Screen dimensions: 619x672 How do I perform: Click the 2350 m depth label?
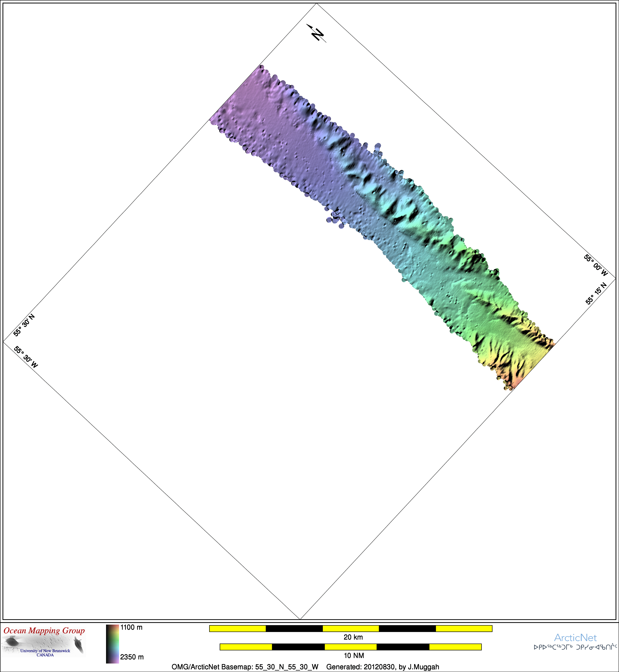tap(132, 657)
